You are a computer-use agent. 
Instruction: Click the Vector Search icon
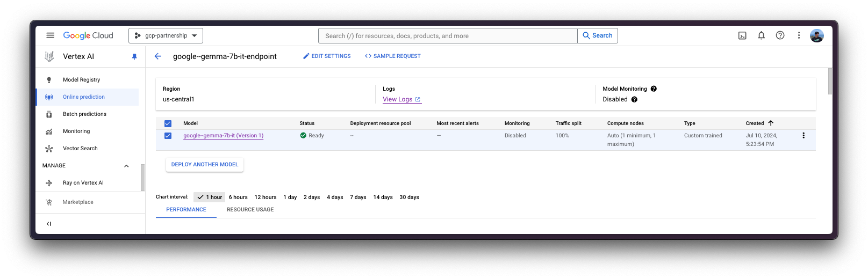[49, 149]
